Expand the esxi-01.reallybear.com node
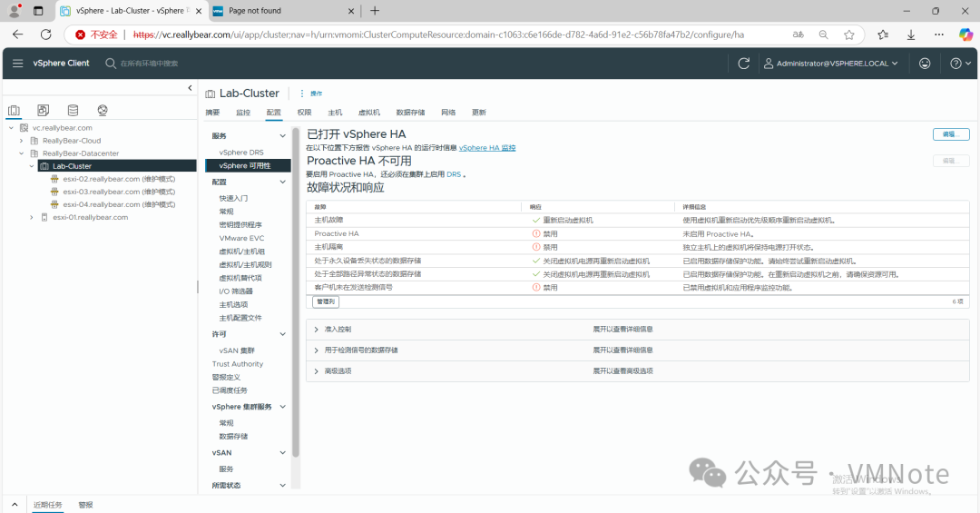 tap(31, 218)
